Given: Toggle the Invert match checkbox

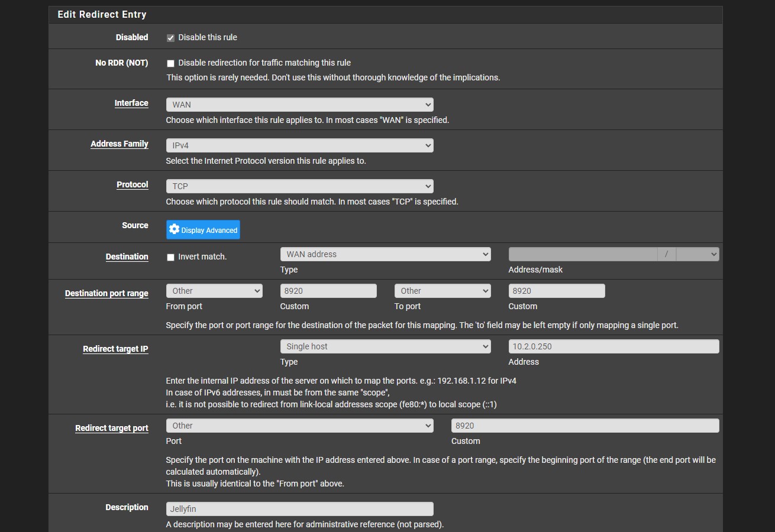Looking at the screenshot, I should (170, 257).
